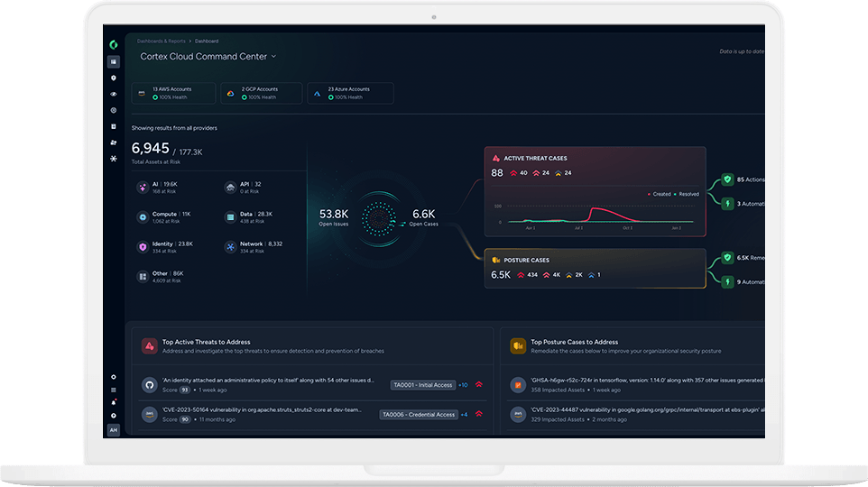Open the settings gear icon in lower sidebar
This screenshot has height=487, width=868.
114,377
